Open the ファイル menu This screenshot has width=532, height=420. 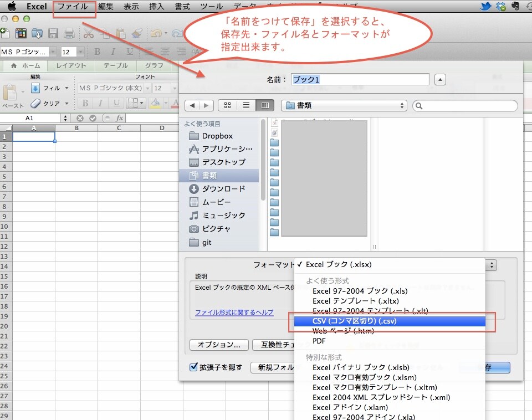click(x=73, y=7)
